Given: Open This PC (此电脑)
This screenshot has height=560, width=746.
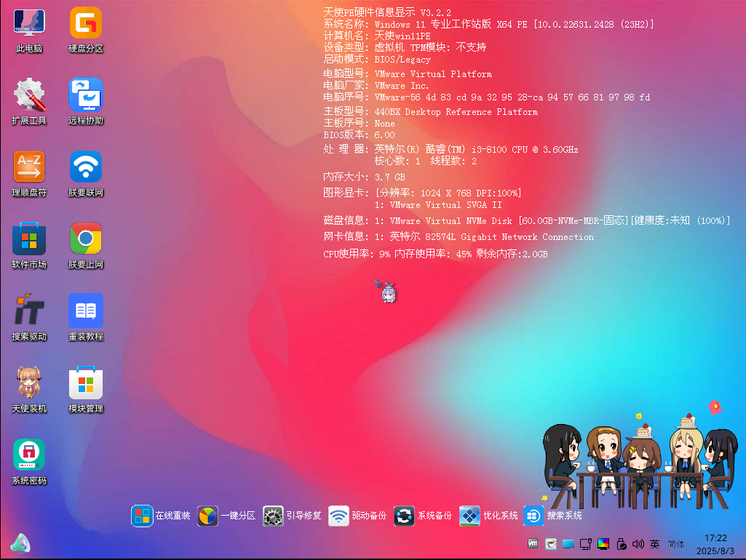Looking at the screenshot, I should [x=28, y=29].
